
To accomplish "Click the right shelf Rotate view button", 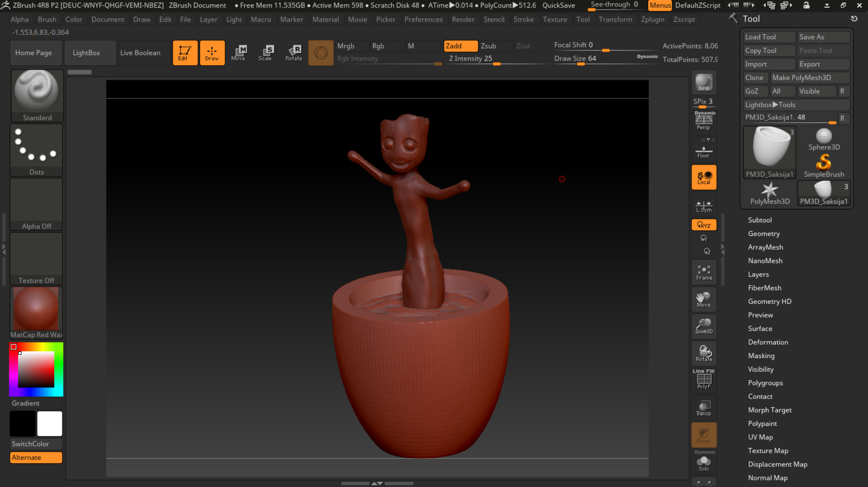I will pos(704,353).
